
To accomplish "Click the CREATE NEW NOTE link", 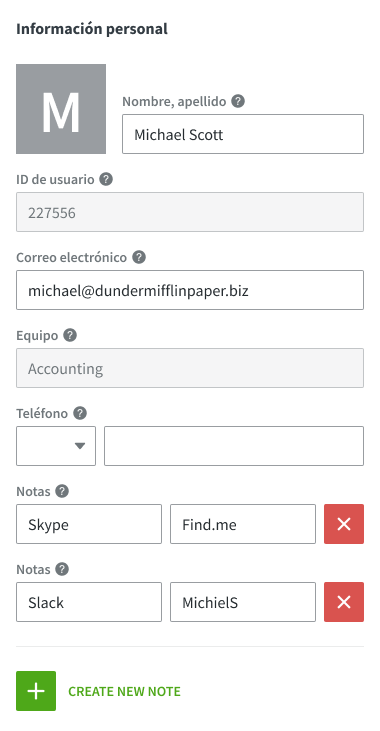I will click(x=124, y=691).
